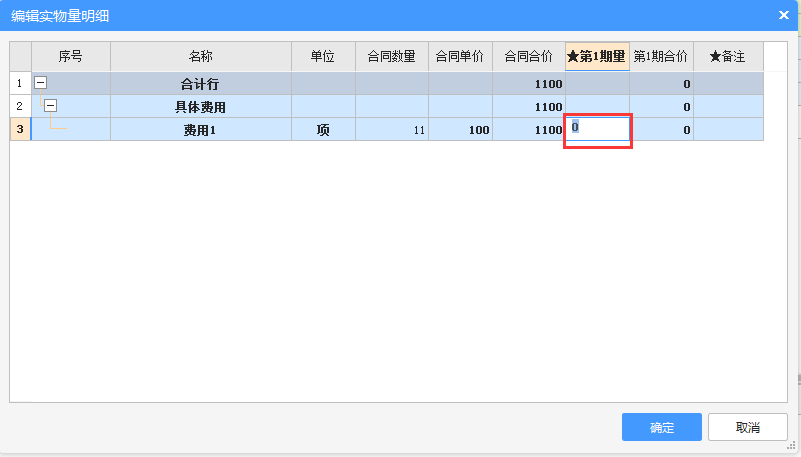The image size is (801, 457).
Task: Select the ★备注 column header
Action: click(728, 57)
